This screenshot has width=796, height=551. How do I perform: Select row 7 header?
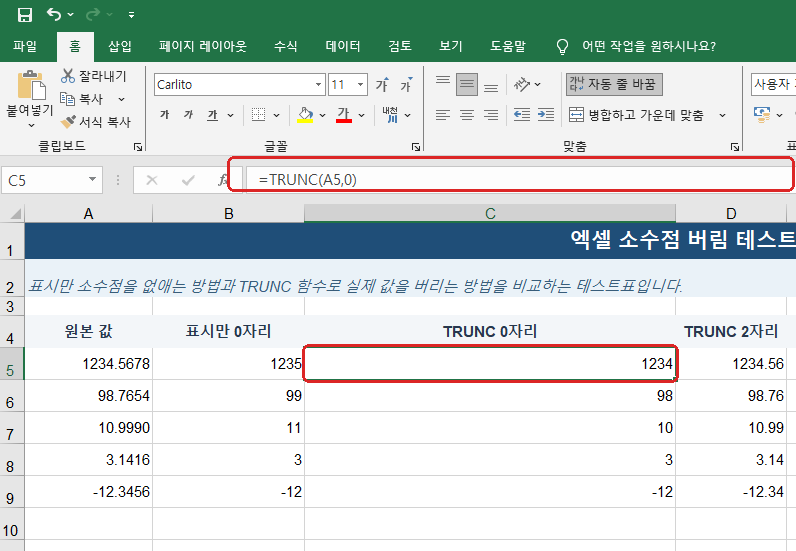pos(11,428)
